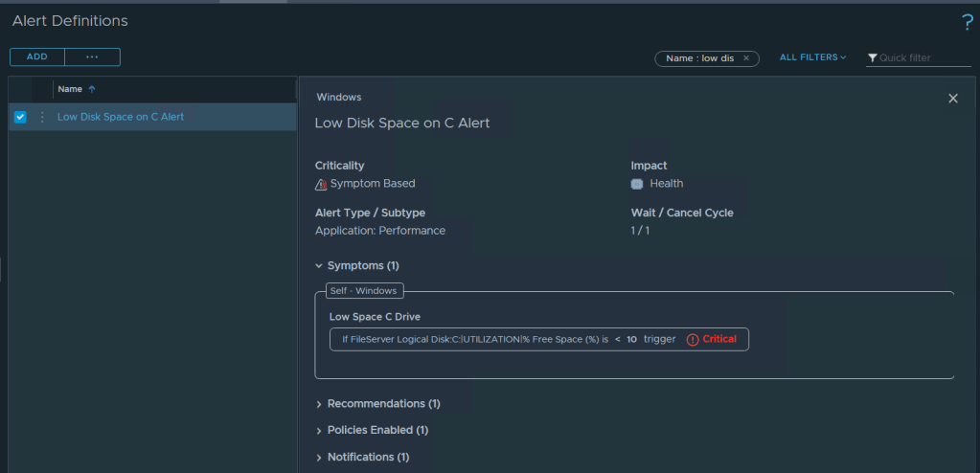Remove the 'Name : low dis' filter chip
The height and width of the screenshot is (473, 980).
(746, 58)
